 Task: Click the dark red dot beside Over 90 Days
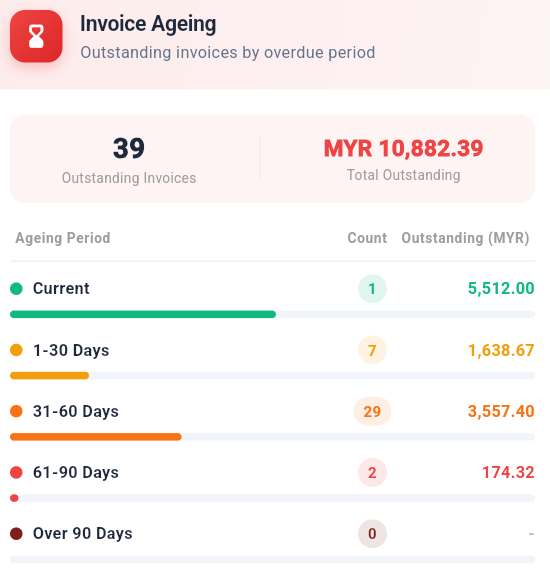(16, 534)
